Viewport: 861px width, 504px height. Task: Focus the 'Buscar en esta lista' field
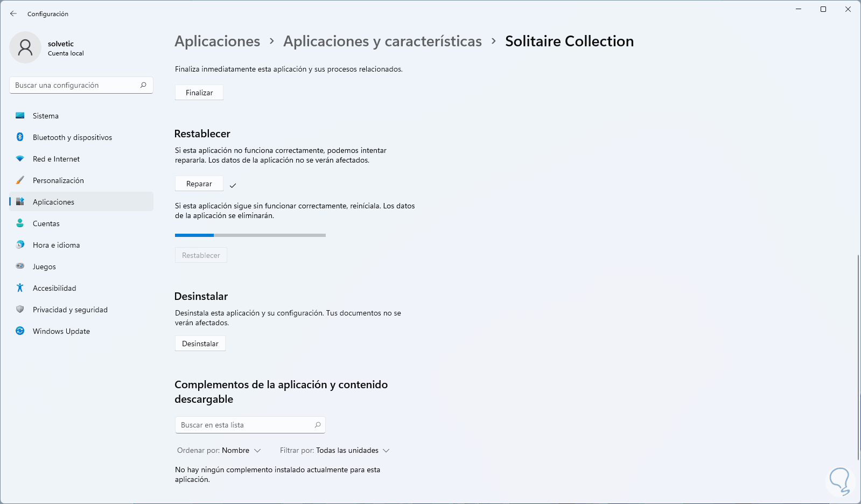click(250, 425)
